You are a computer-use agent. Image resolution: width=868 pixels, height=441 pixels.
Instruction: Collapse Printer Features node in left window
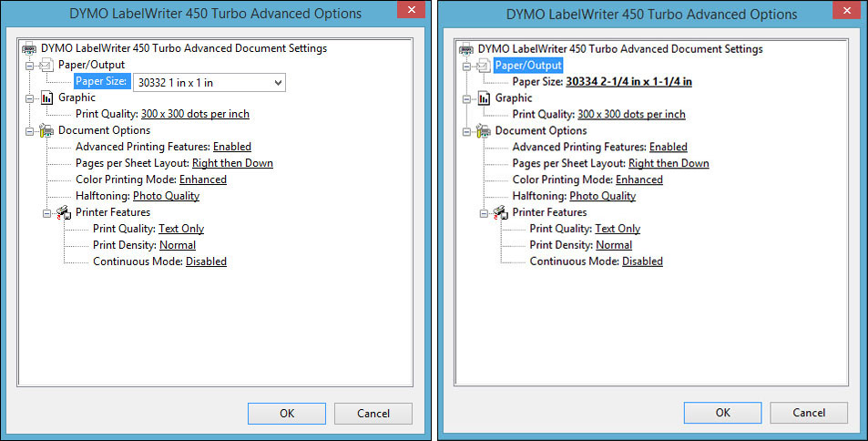[47, 213]
